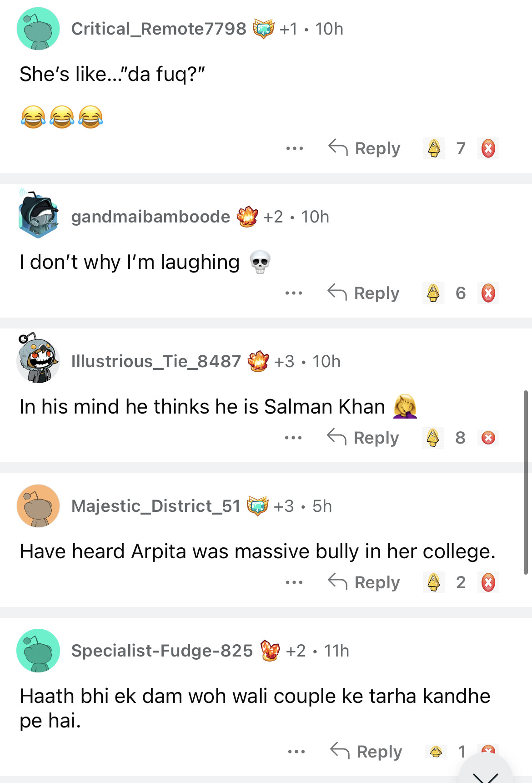Show options menu for Majestic_District_51's comment
This screenshot has width=532, height=783.
[294, 582]
